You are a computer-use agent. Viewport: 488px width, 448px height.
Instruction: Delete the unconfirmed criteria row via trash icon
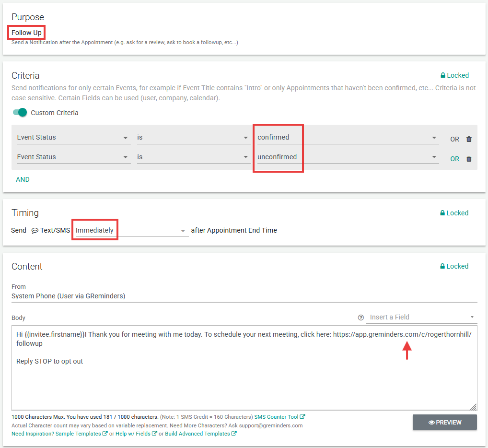point(469,159)
